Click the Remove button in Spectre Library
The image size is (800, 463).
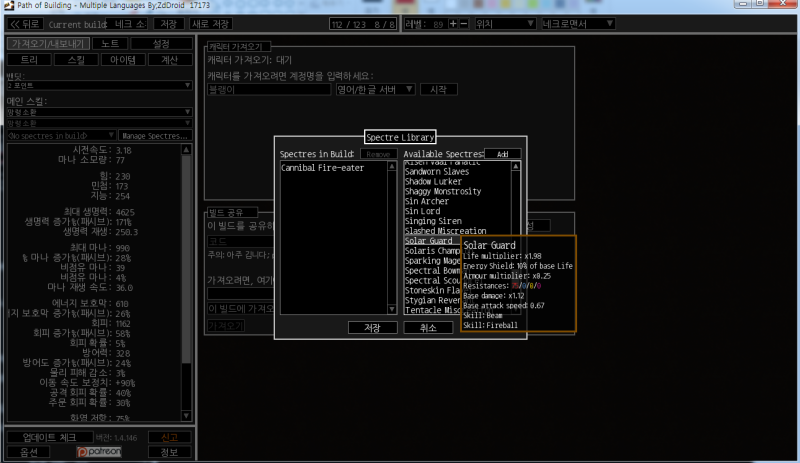click(378, 154)
